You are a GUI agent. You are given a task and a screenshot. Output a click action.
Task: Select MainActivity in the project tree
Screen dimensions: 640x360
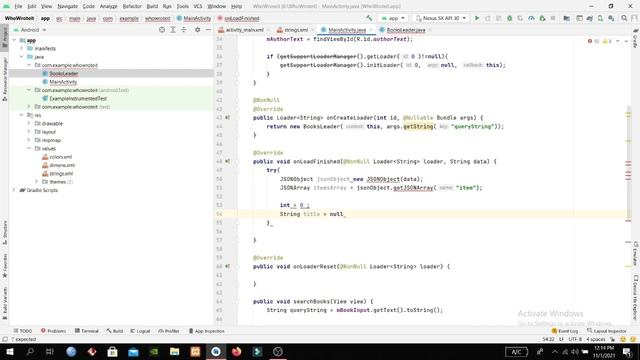coord(63,82)
